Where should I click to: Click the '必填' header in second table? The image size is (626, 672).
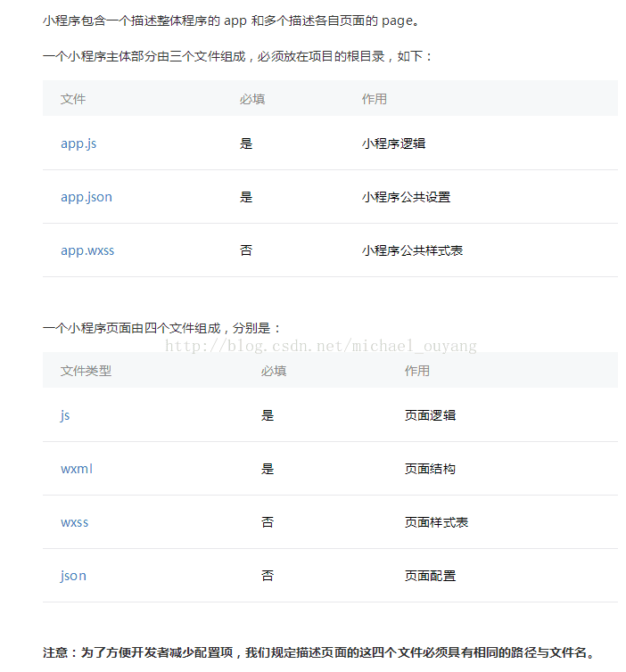click(274, 371)
